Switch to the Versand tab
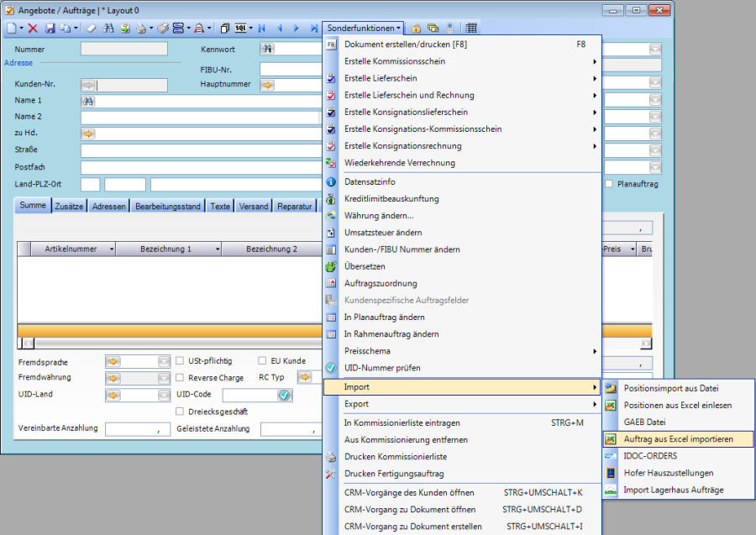Screen dimensions: 756x535 point(254,206)
